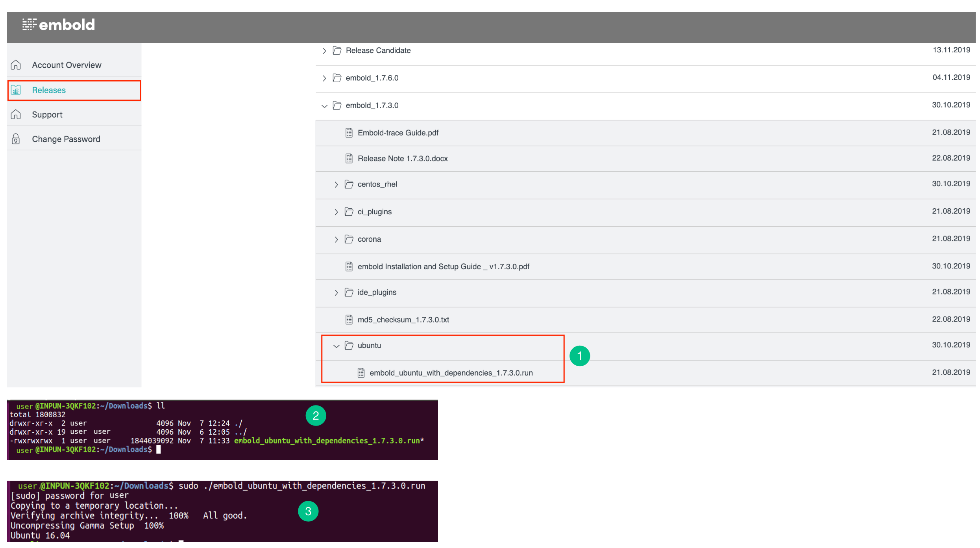
Task: Click the ci_plugins folder icon
Action: [349, 212]
